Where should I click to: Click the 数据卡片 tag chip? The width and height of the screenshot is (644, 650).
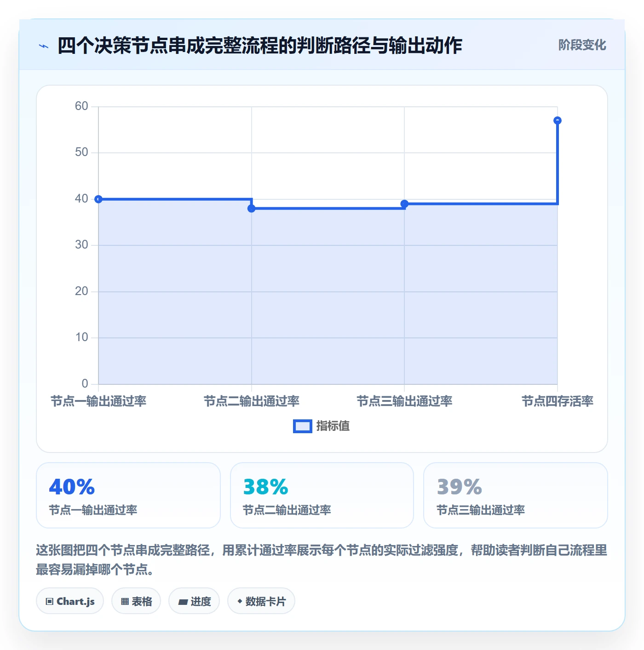coord(261,601)
